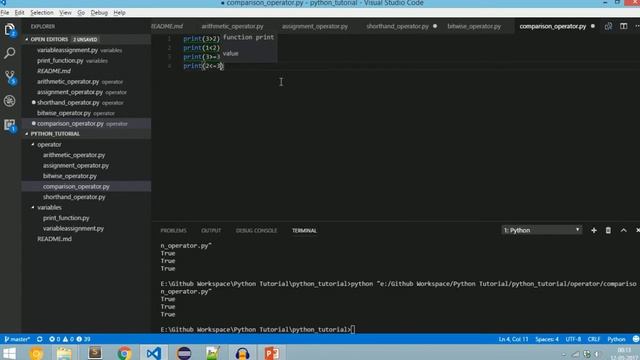Open the terminal selector dropdown '1: Python'
The image size is (640, 360).
tap(541, 230)
